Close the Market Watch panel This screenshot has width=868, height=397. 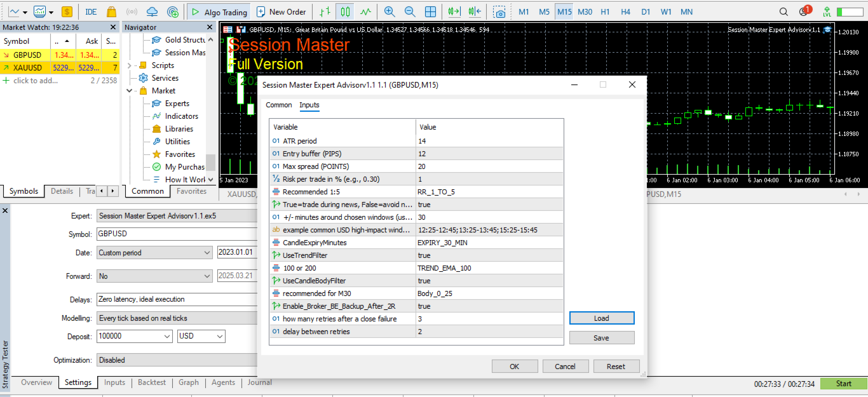(x=113, y=27)
